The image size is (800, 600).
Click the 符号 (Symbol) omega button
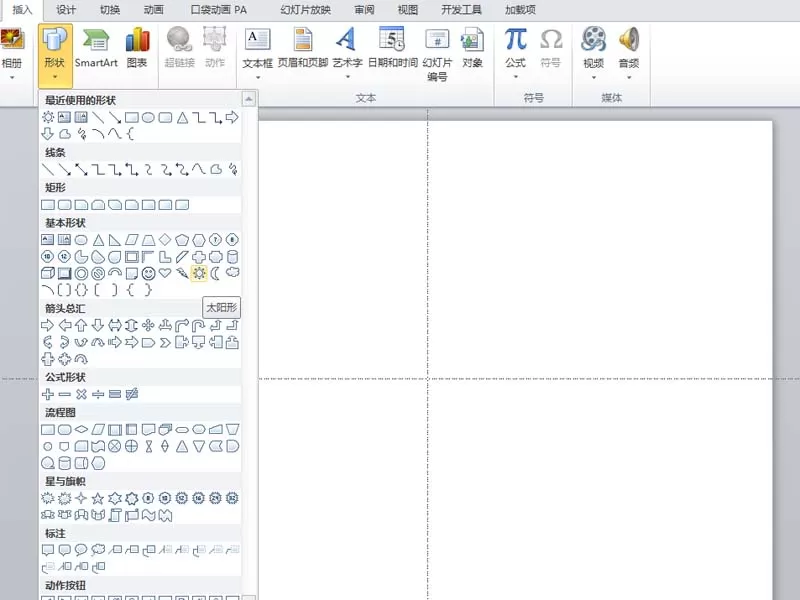(x=551, y=49)
